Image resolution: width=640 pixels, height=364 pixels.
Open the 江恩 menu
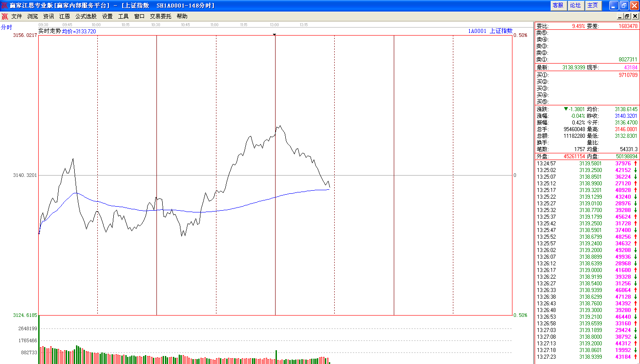click(64, 16)
